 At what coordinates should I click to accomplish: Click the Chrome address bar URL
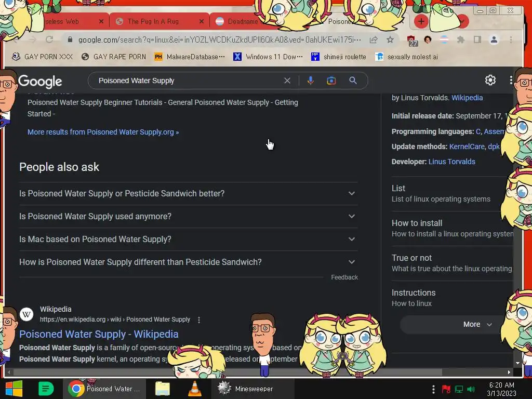220,39
